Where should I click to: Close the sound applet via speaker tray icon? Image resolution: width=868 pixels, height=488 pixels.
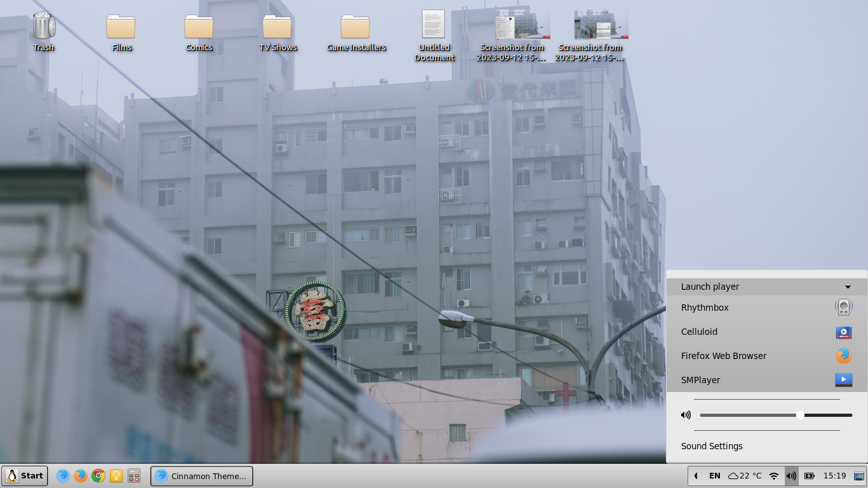pyautogui.click(x=791, y=475)
